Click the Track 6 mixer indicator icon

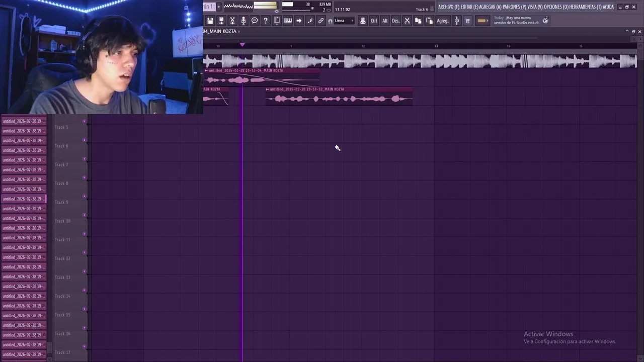(x=432, y=9)
